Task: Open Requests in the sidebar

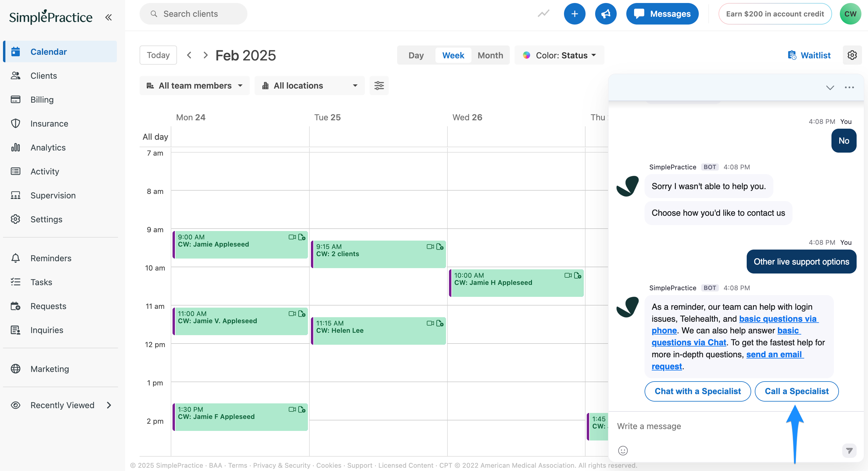Action: pos(60,306)
